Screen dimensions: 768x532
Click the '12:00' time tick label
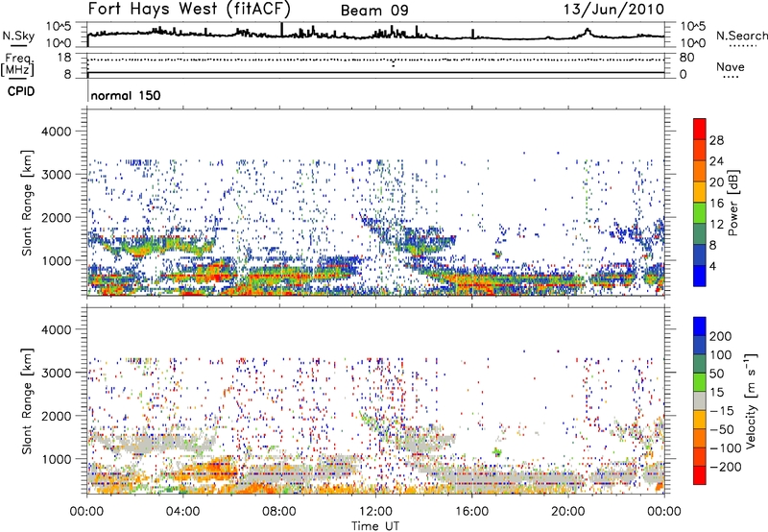coord(375,512)
